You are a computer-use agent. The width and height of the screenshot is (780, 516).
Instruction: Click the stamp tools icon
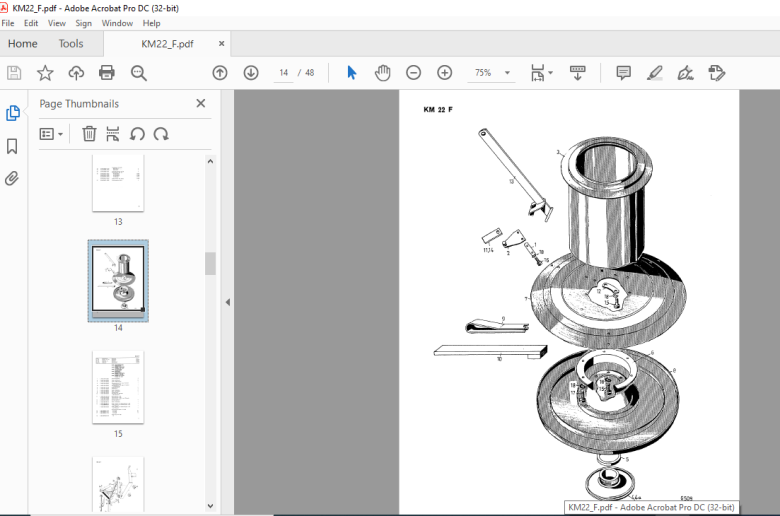coord(716,73)
